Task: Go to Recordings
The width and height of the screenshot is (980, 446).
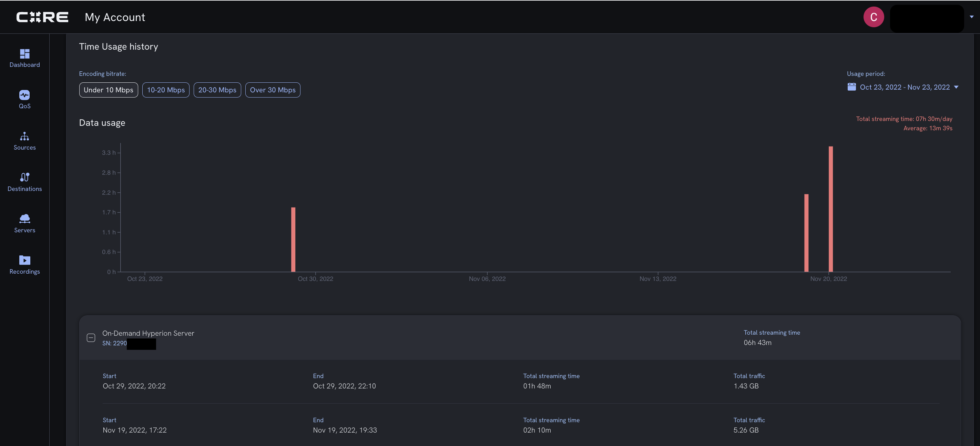Action: [x=24, y=264]
